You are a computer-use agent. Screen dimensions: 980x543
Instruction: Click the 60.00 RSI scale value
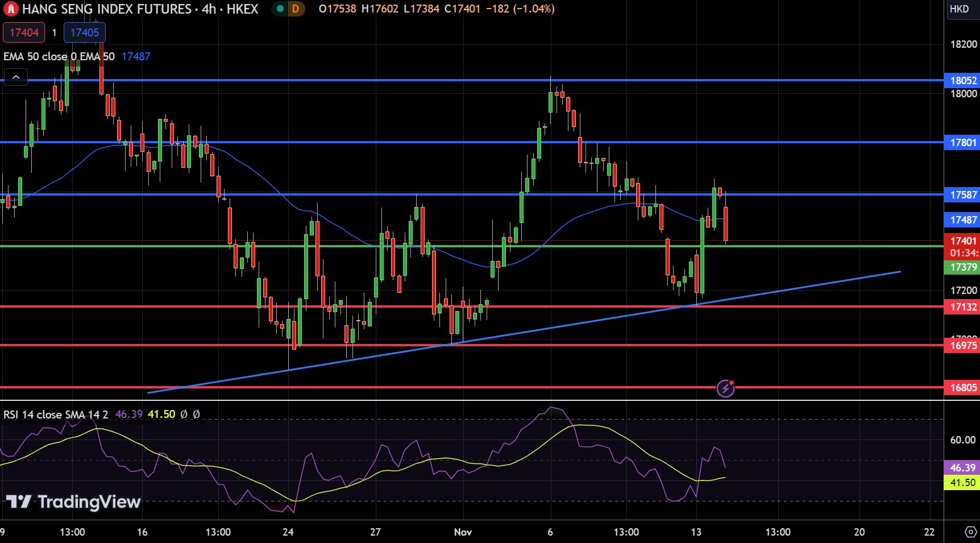[x=963, y=440]
